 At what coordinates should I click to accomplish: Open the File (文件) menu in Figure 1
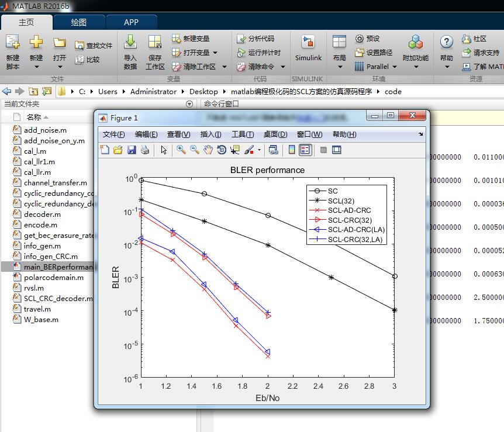point(113,134)
